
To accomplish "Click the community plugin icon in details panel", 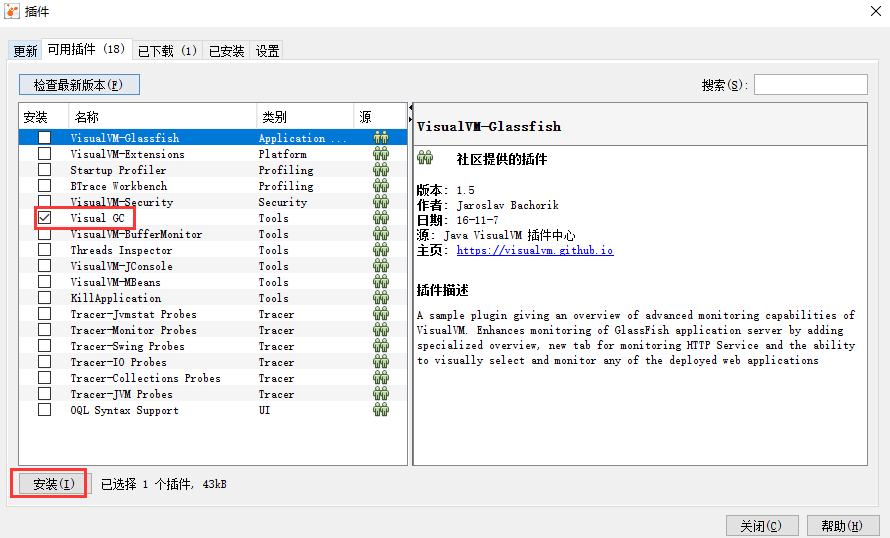I will [425, 157].
